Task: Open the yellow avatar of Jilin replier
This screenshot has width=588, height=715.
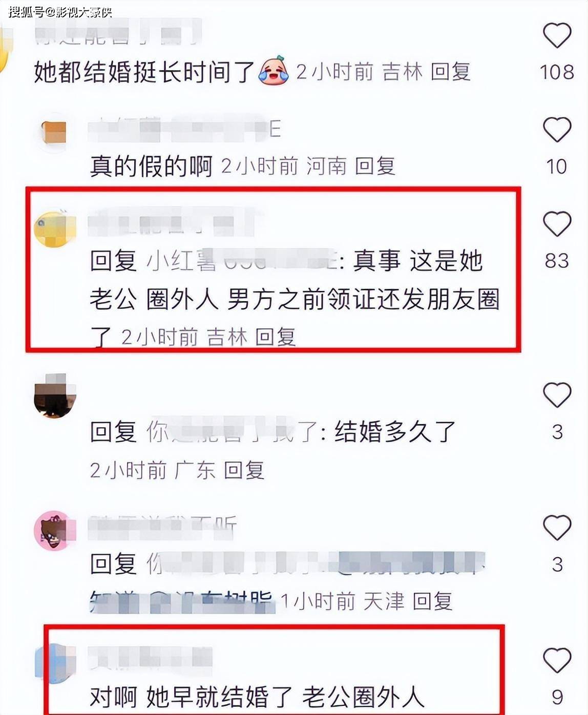Action: [x=54, y=228]
